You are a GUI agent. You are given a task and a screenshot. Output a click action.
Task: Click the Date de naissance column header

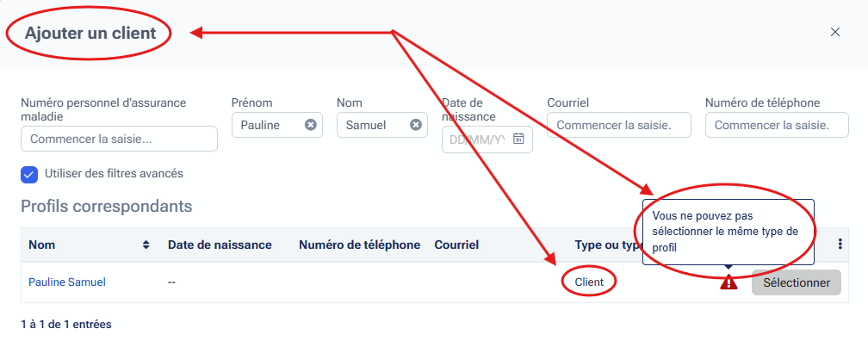(220, 245)
